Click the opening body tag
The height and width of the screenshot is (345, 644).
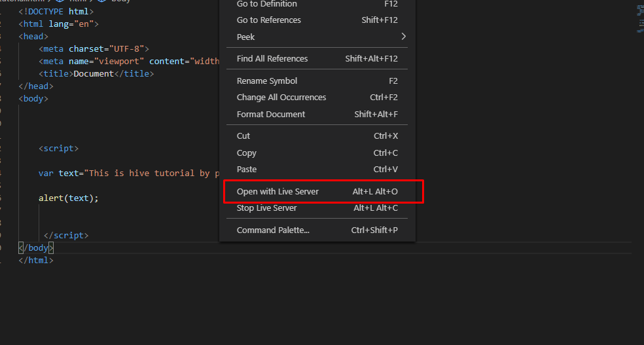click(x=33, y=99)
